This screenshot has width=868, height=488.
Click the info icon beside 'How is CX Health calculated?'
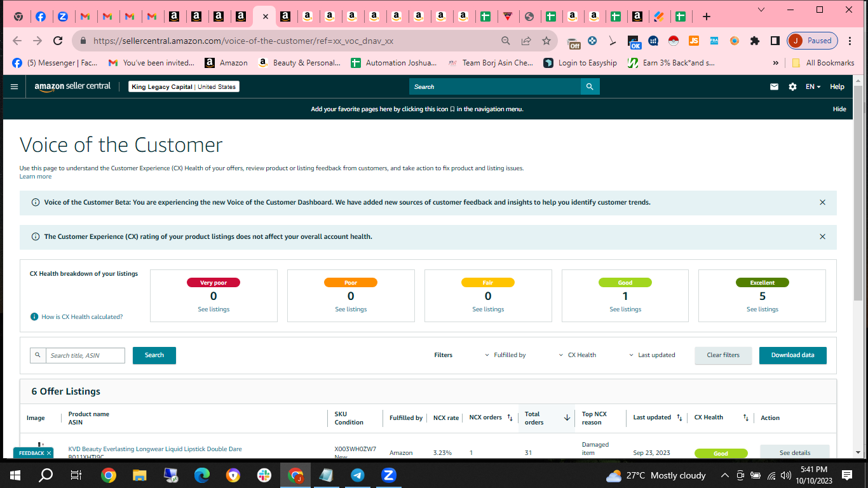point(34,316)
